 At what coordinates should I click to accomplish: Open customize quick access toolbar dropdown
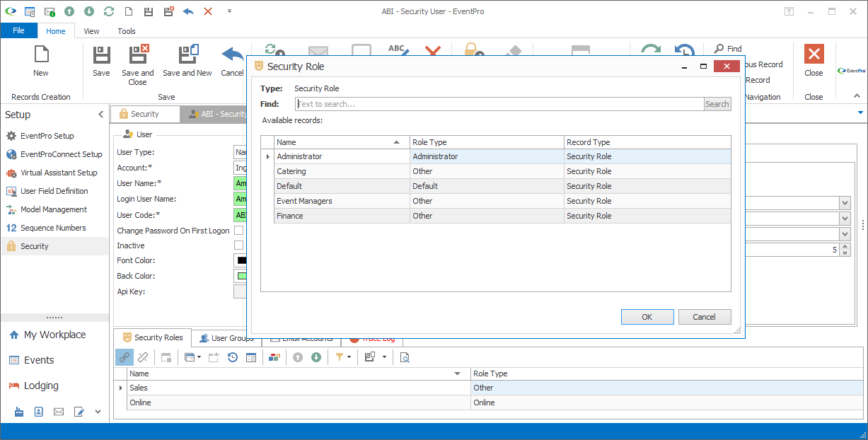tap(229, 11)
